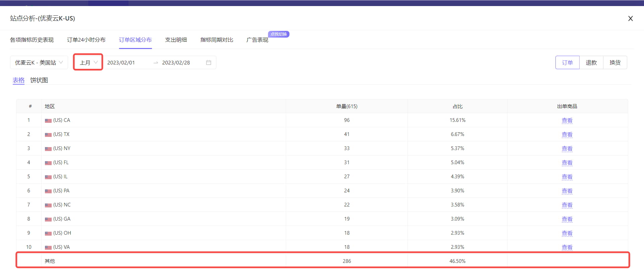Open the 指标同期对比 tab

(217, 40)
